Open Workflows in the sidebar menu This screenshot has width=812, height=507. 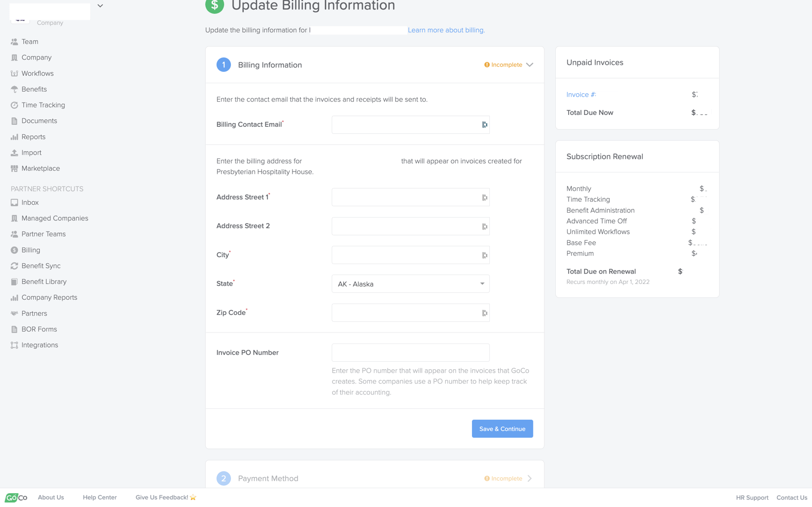click(x=38, y=73)
